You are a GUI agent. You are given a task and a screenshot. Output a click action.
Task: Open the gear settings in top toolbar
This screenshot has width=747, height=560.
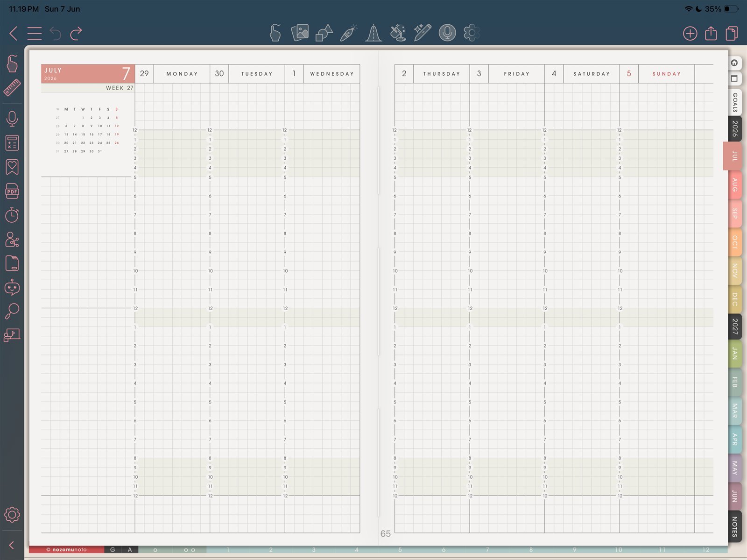click(472, 33)
